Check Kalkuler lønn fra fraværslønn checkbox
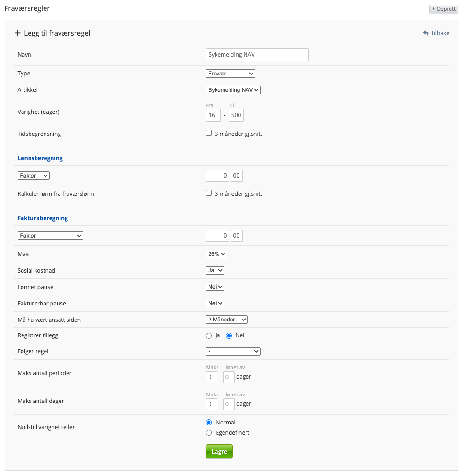 click(209, 193)
